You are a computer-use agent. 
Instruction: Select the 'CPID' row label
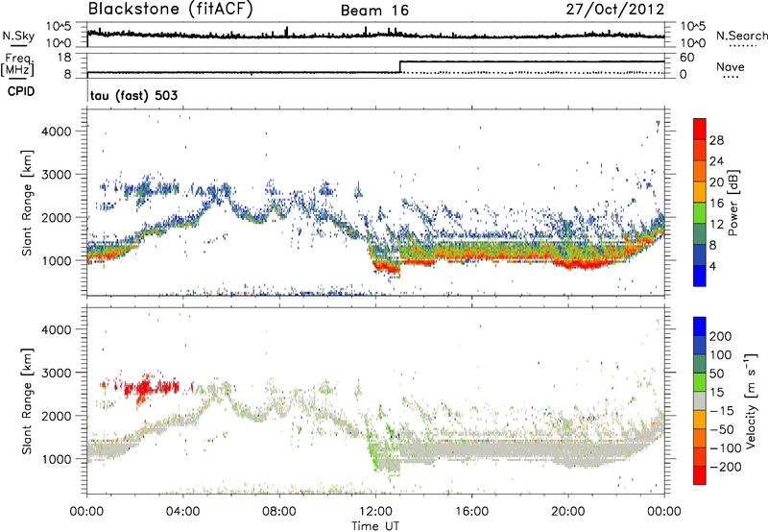[21, 91]
